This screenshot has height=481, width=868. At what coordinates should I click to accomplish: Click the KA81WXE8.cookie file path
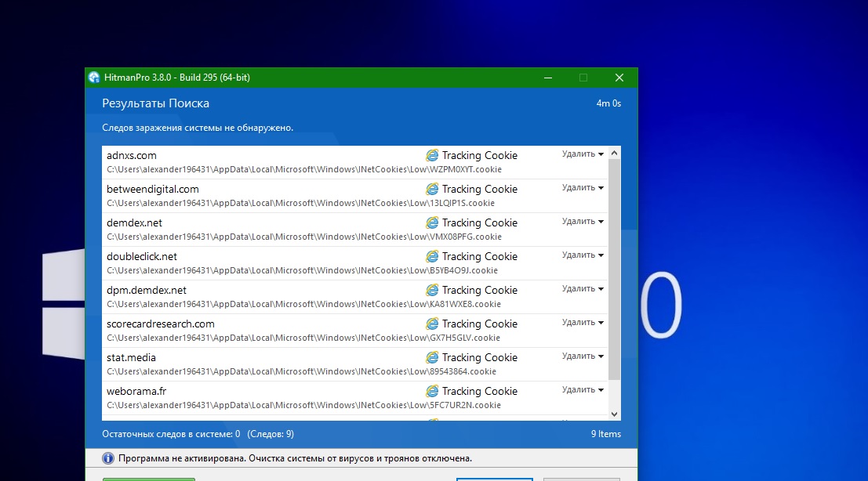[x=303, y=305]
